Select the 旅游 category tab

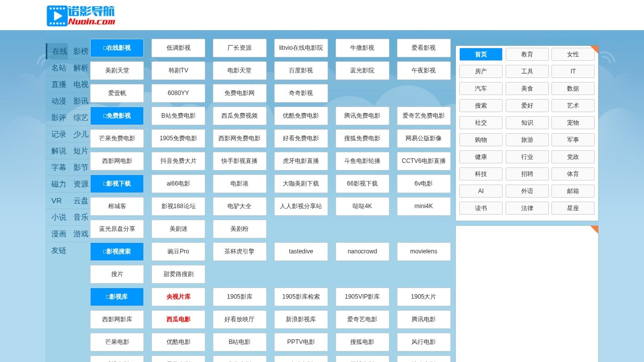click(x=527, y=140)
